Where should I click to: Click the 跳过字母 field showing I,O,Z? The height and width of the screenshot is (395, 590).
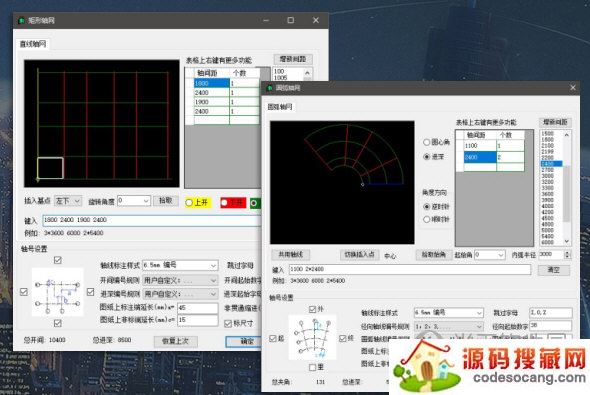click(x=550, y=313)
